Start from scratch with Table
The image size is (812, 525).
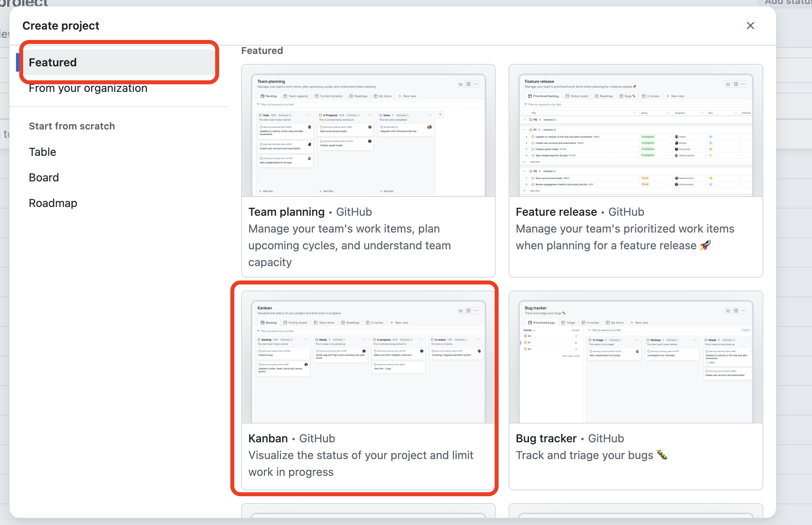click(42, 152)
